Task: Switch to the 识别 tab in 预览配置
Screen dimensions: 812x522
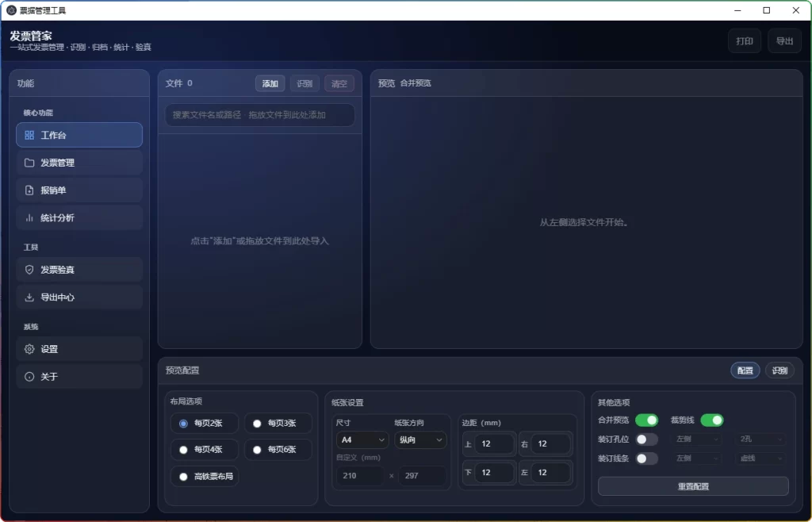Action: coord(779,370)
